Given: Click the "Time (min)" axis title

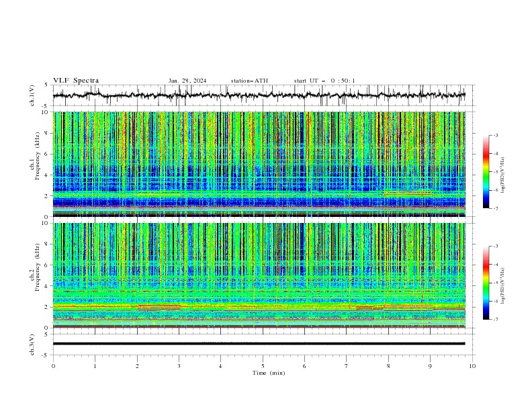Looking at the screenshot, I should [x=269, y=373].
